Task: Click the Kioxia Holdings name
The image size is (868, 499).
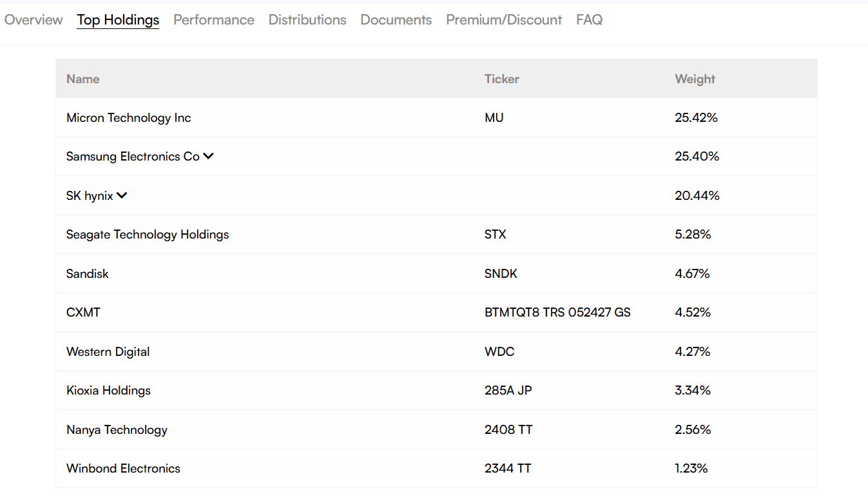Action: click(108, 391)
